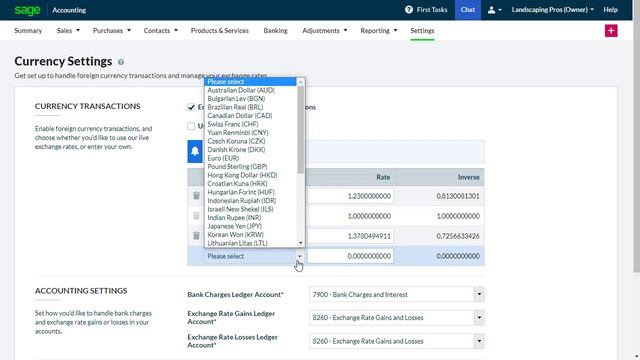Choose Brazilian Real (BRL) from list
640x360 pixels.
[250, 107]
